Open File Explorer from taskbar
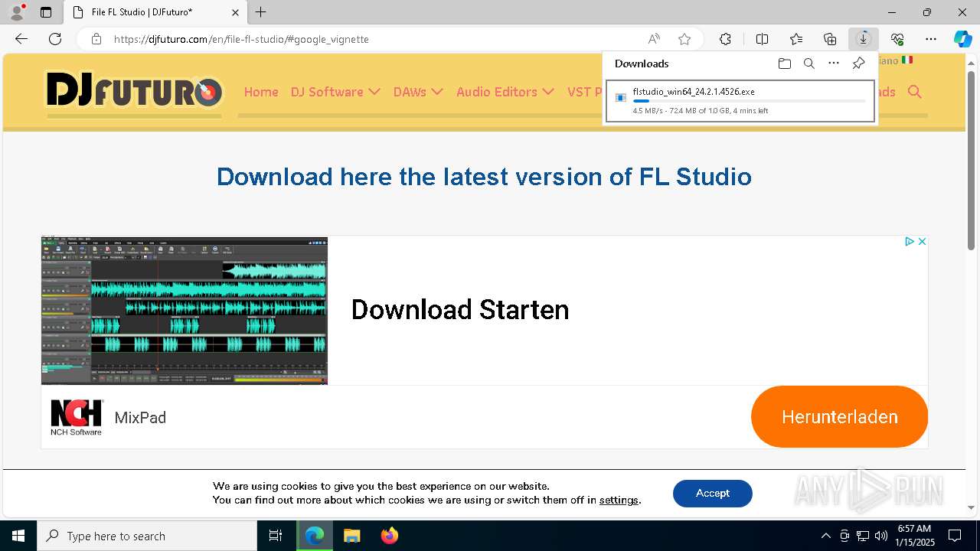The height and width of the screenshot is (551, 980). click(351, 536)
